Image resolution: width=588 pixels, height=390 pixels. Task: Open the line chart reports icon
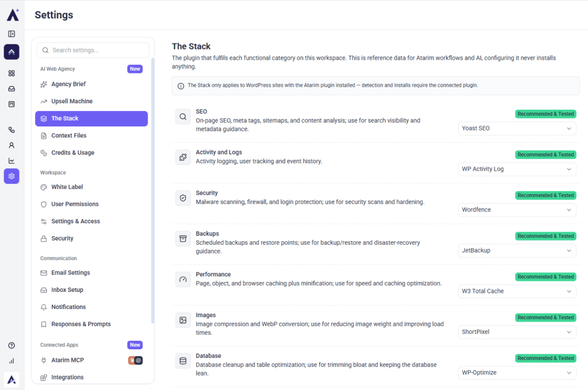click(x=11, y=161)
